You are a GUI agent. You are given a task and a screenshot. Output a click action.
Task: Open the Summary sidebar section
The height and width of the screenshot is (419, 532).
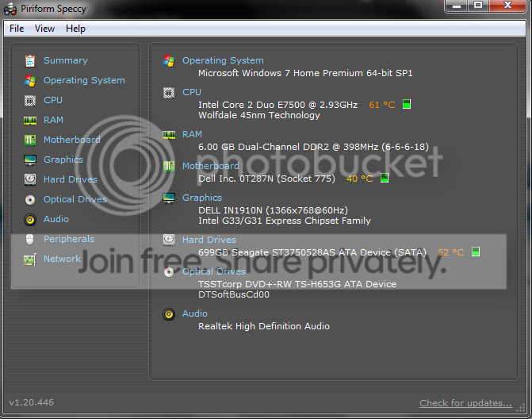tap(66, 60)
